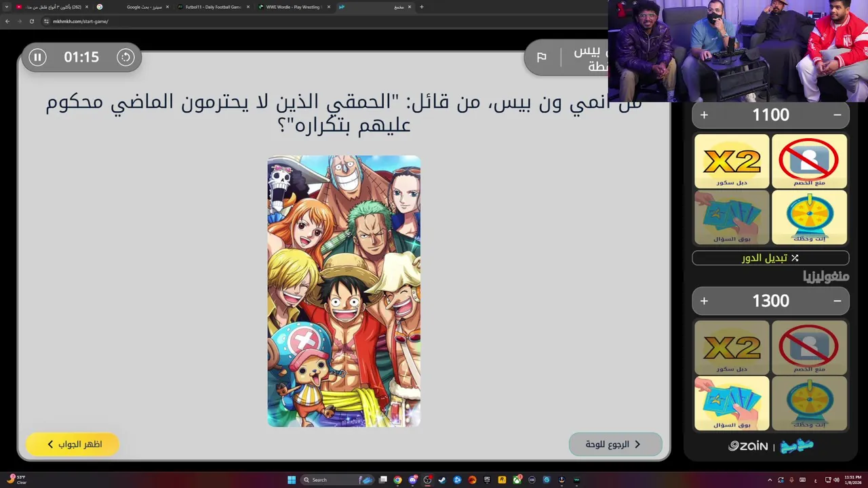Use X2 دبل سكور card for 1300 team
This screenshot has height=488, width=868.
pyautogui.click(x=732, y=348)
